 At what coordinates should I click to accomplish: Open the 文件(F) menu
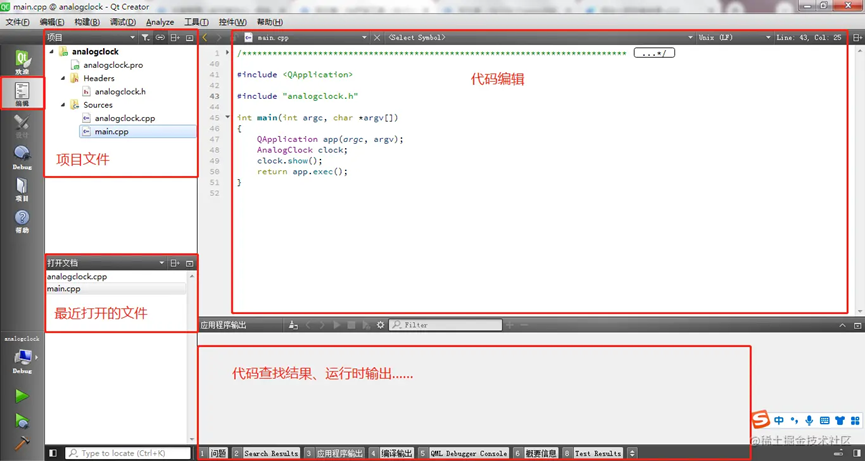coord(17,22)
